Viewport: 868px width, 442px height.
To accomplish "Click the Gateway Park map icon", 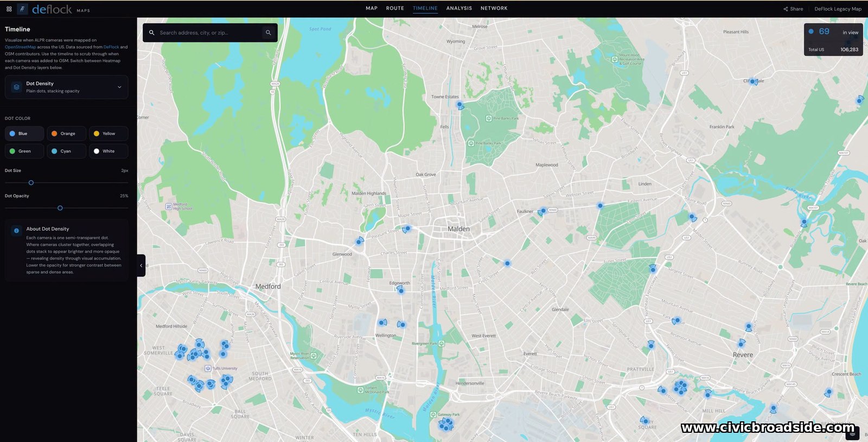I will point(433,414).
